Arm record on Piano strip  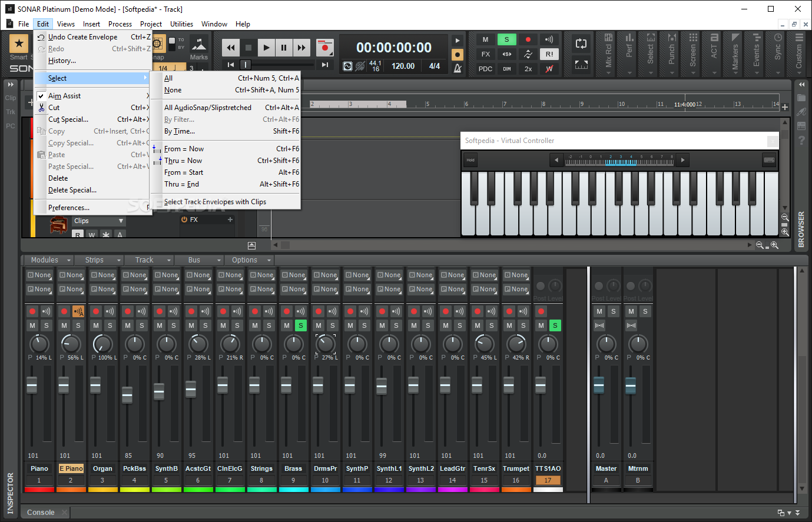point(32,311)
